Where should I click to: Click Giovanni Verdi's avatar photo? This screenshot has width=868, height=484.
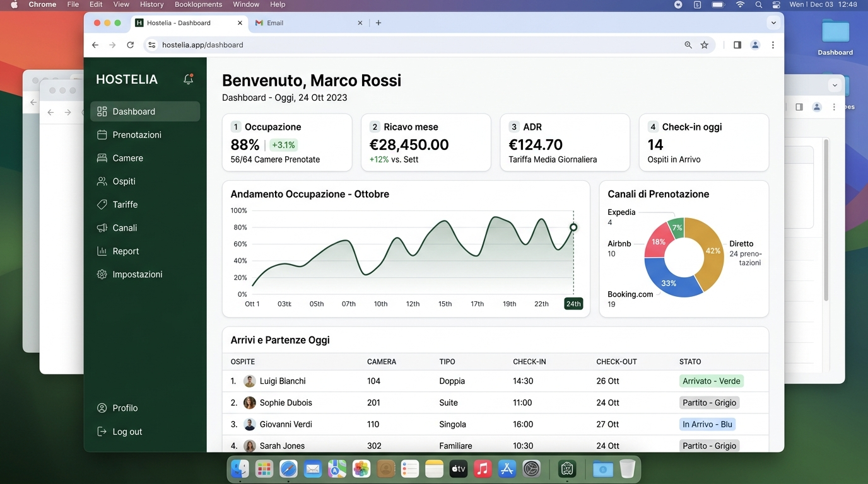coord(250,424)
